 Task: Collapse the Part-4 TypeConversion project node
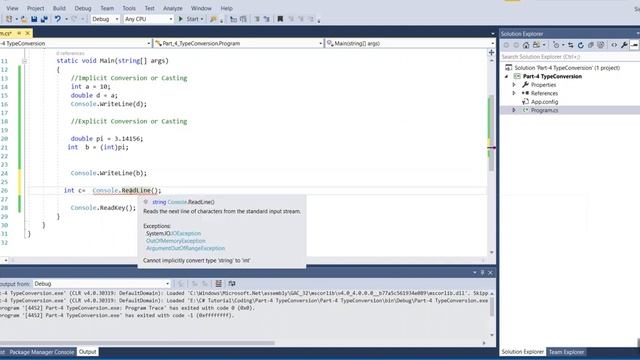tap(507, 76)
